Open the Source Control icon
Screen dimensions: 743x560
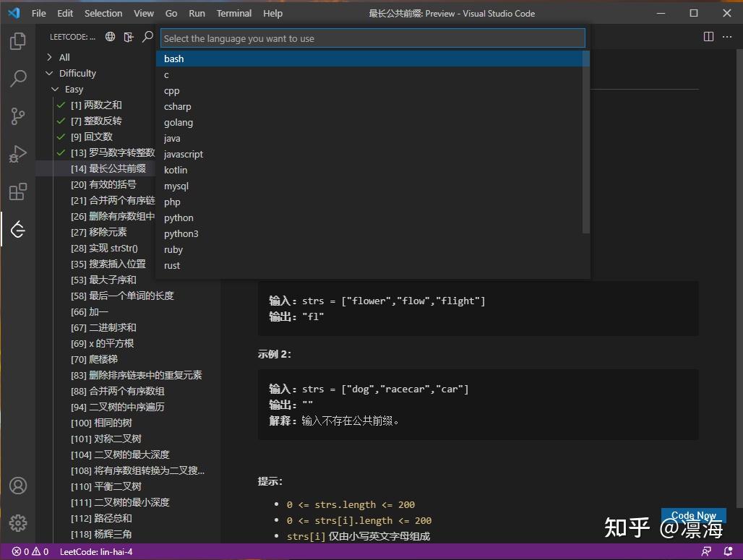17,116
